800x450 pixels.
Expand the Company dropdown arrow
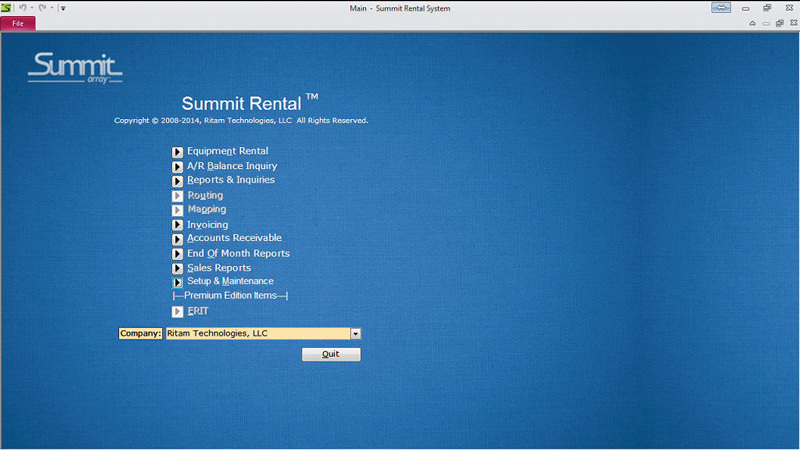pyautogui.click(x=355, y=334)
